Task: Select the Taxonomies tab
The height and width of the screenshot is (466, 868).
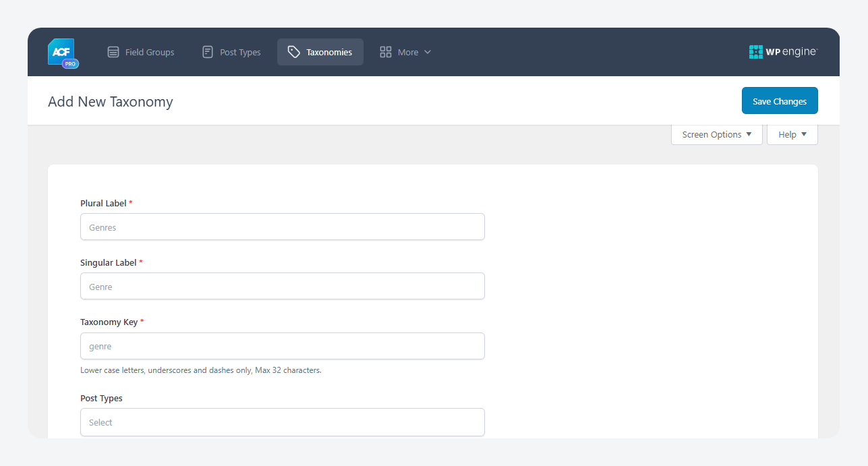Action: (320, 52)
